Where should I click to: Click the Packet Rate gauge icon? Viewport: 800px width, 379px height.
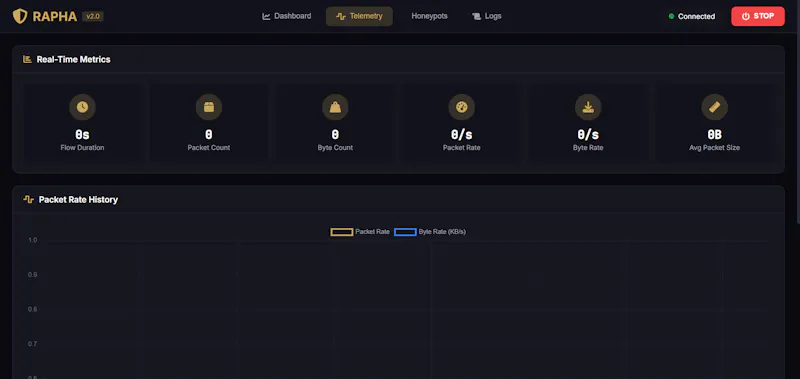point(462,107)
